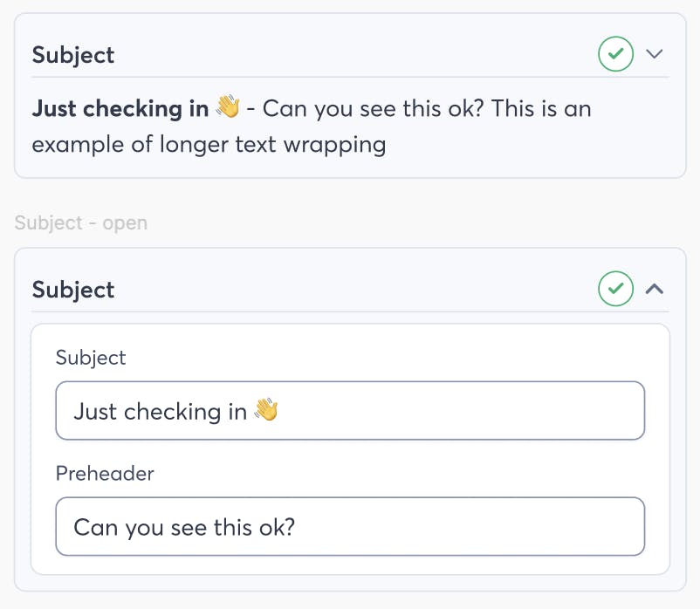Click "Just checking in" text inside Subject input
Viewport: 700px width, 609px height.
tap(160, 411)
